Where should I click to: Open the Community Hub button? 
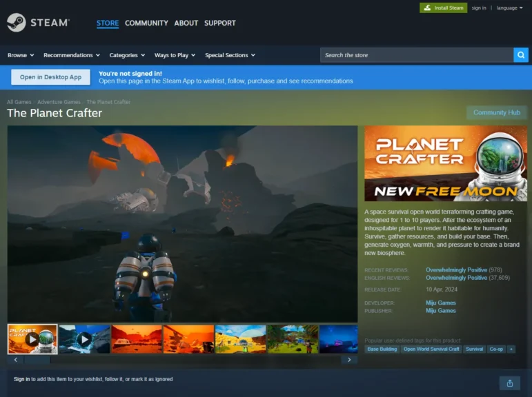click(497, 112)
